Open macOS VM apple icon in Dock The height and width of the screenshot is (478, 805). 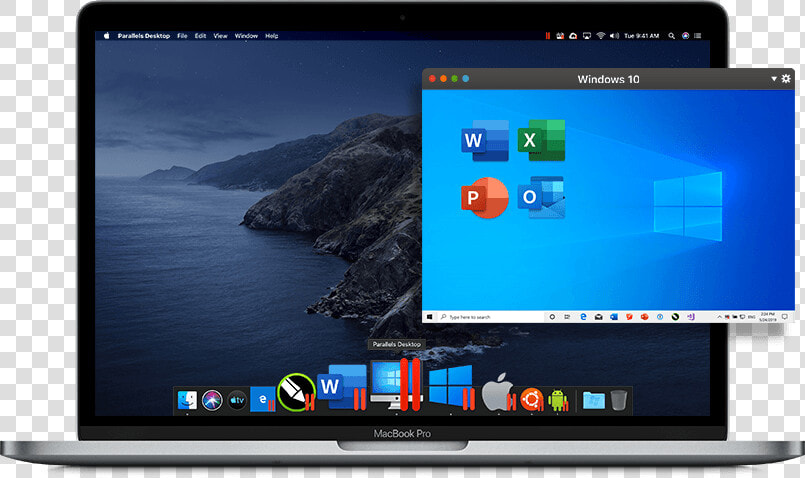tap(497, 392)
